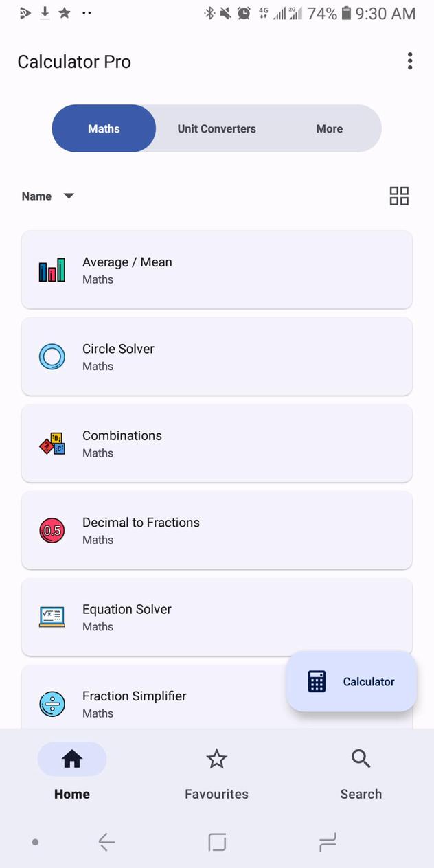
Task: Open the floating Calculator button
Action: point(352,681)
